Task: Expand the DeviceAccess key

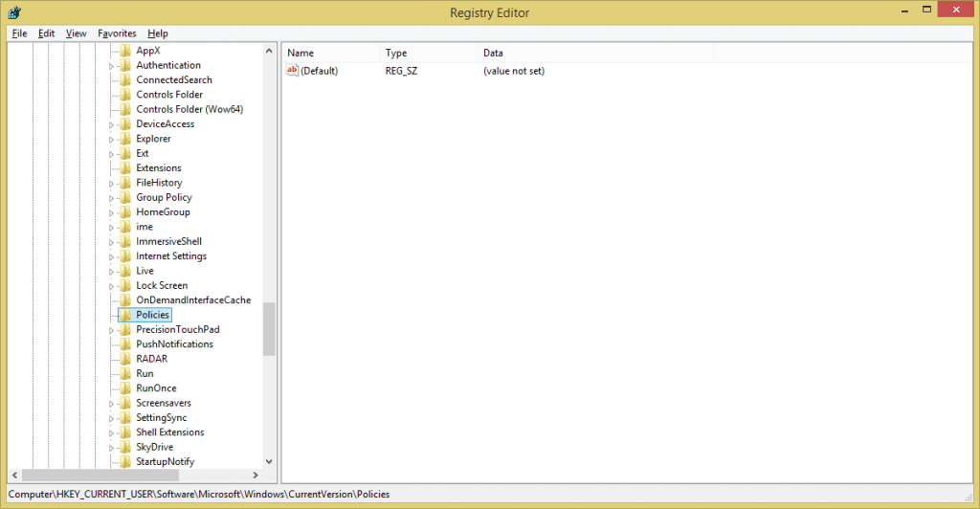Action: 111,125
